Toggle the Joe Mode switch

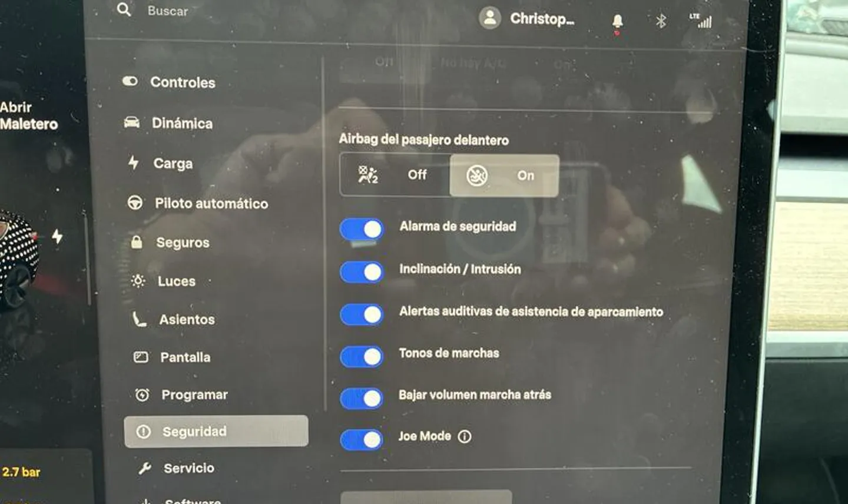pos(362,439)
